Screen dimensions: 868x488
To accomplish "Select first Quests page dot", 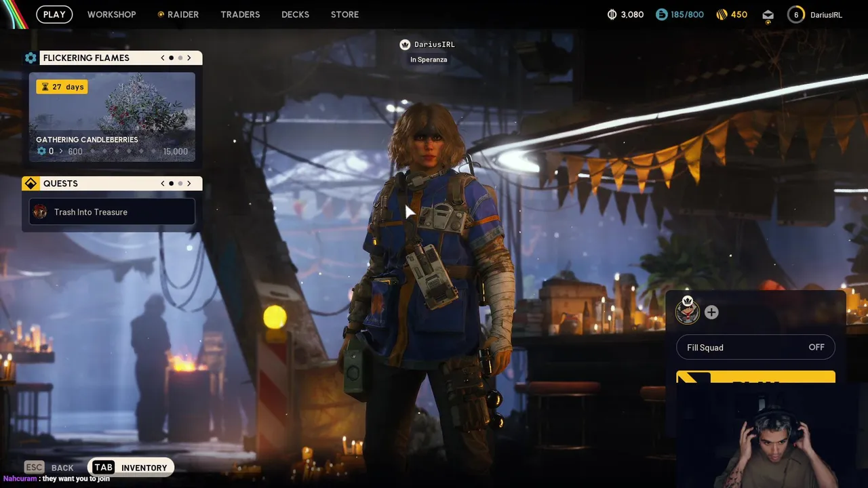I will 172,184.
